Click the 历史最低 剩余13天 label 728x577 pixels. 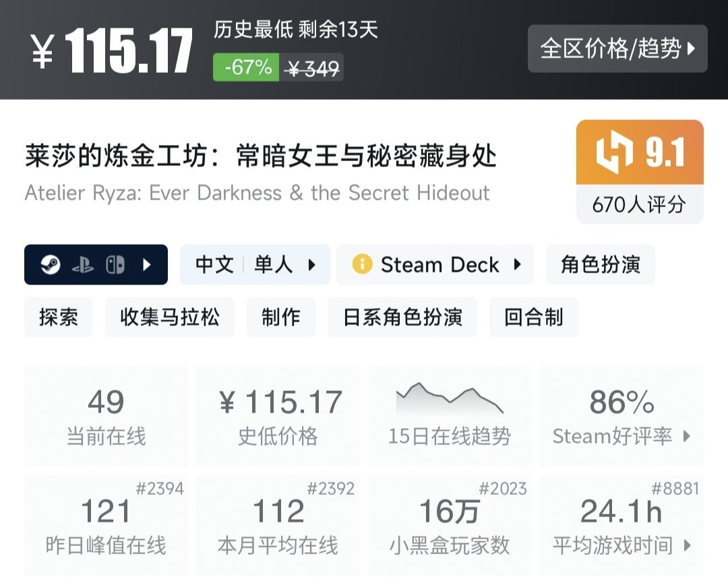pyautogui.click(x=296, y=30)
